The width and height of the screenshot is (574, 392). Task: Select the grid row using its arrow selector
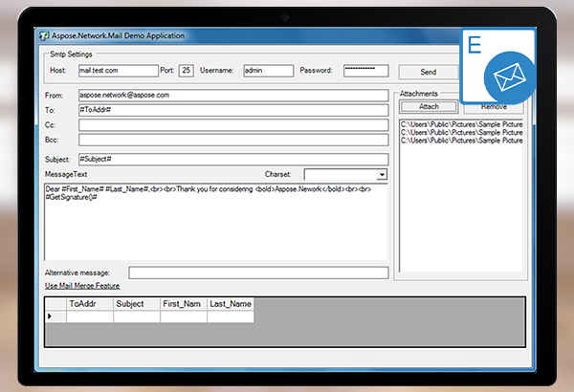51,316
